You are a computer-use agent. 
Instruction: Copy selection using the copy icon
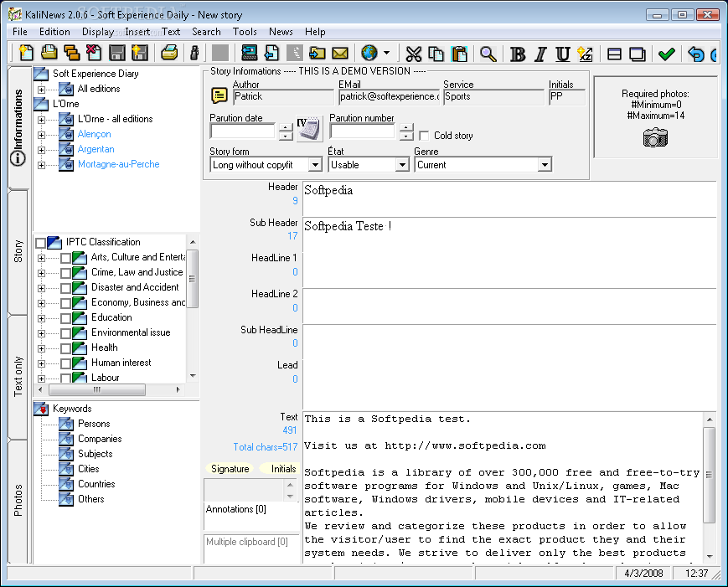click(436, 54)
